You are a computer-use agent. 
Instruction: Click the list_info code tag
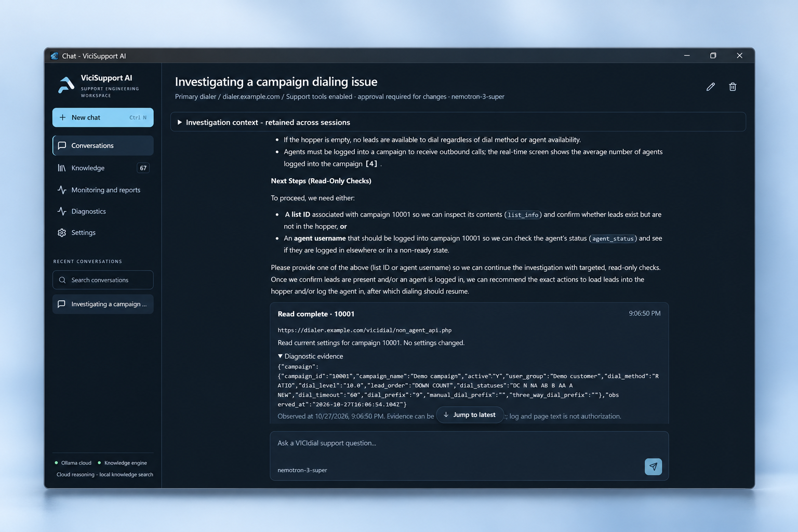(x=523, y=215)
